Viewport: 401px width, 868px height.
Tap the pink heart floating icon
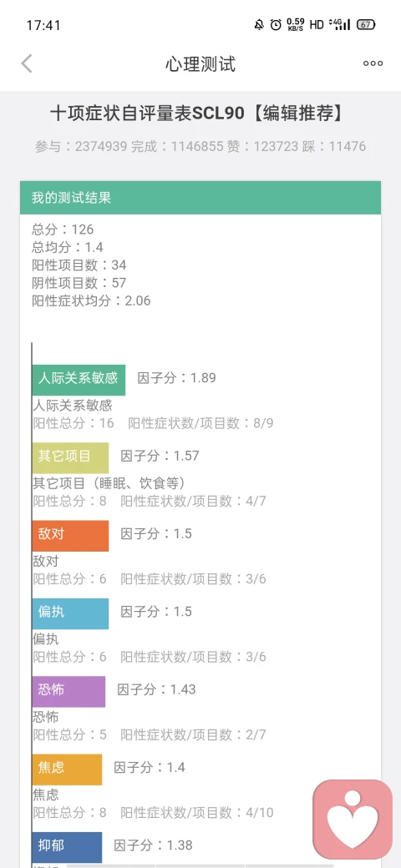(353, 818)
